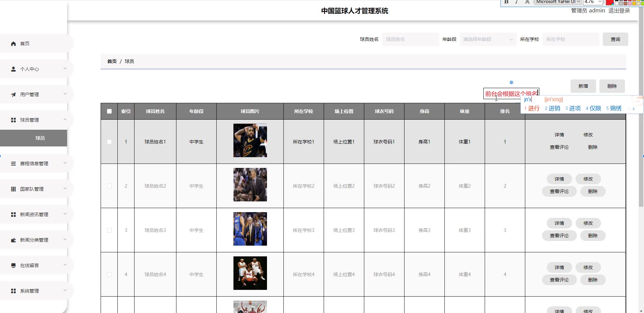Expand the 个人中心 menu chevron
Screen dimensions: 644x313
click(x=65, y=68)
